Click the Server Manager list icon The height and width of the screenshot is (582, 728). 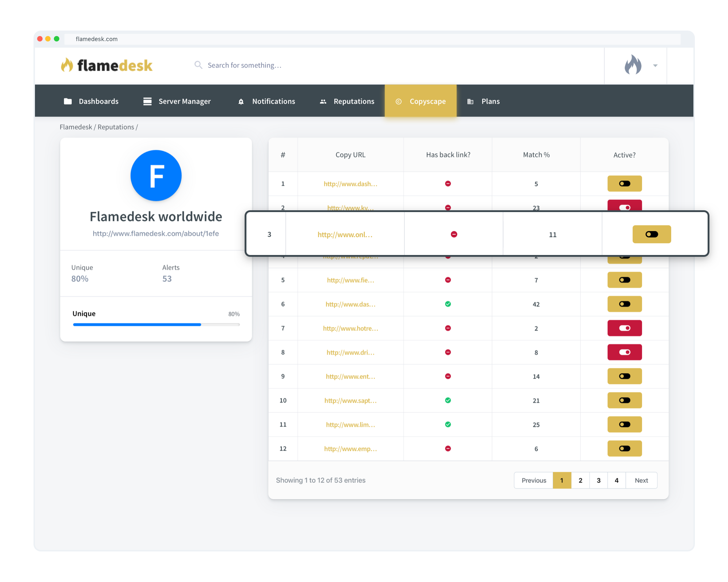click(x=147, y=101)
